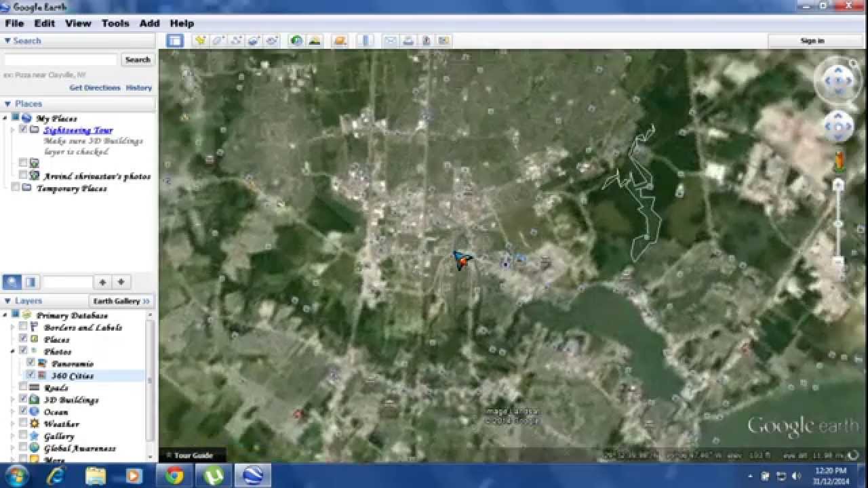Select the Add Path tool
868x488 pixels.
pos(237,41)
